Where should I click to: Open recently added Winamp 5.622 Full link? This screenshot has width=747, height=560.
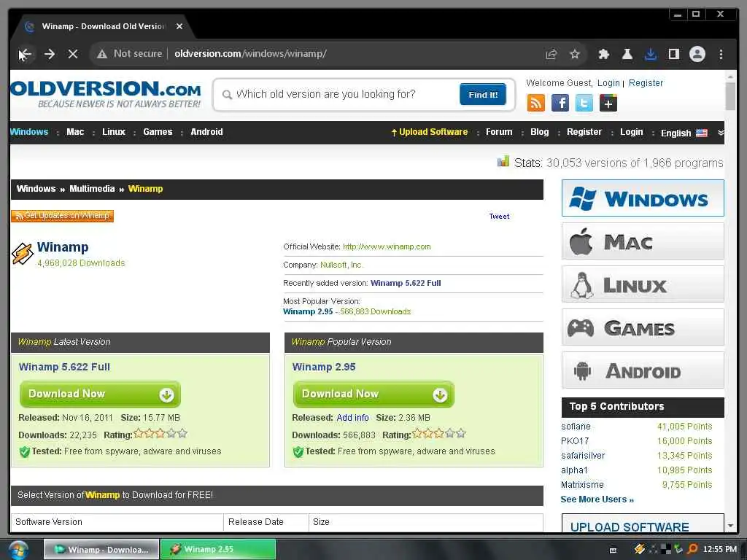point(406,283)
